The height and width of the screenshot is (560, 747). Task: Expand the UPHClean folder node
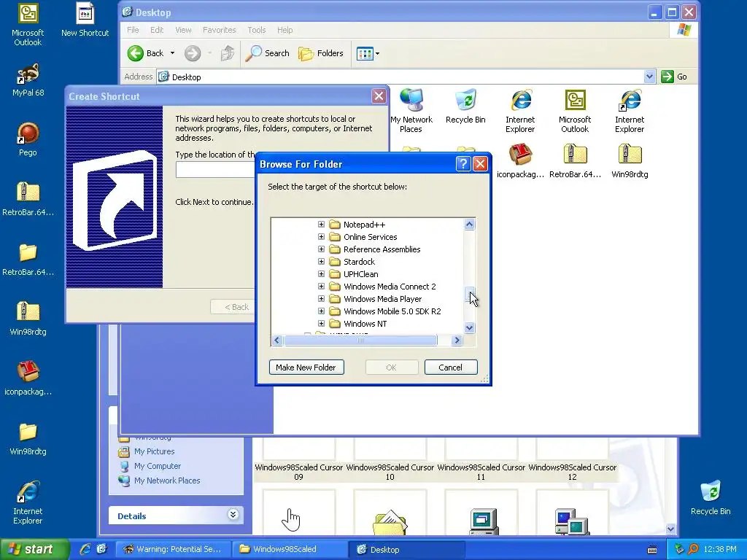[x=321, y=274]
